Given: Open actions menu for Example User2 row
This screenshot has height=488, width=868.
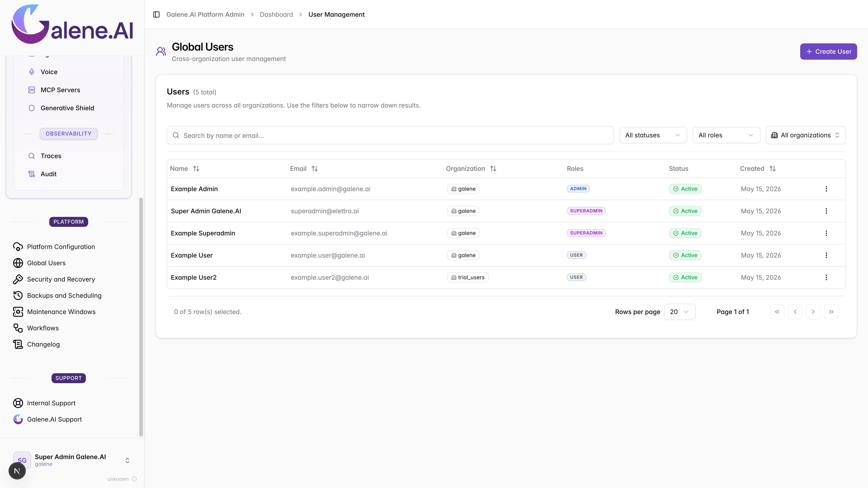Looking at the screenshot, I should click(x=826, y=277).
